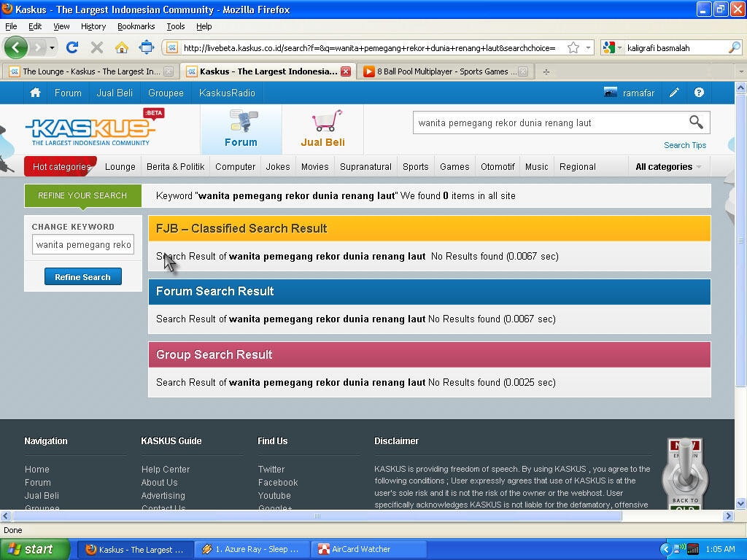747x560 pixels.
Task: Click the fullscreen toolbar icon
Action: tap(146, 47)
